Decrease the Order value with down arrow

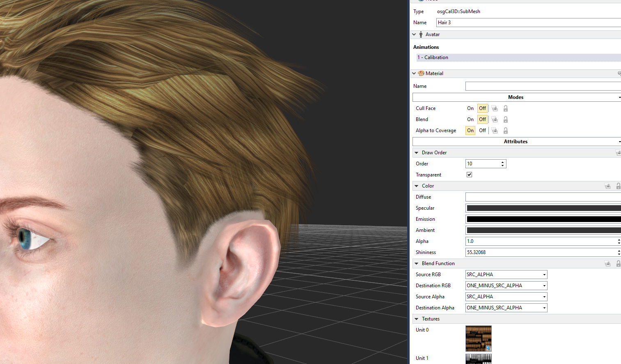pos(503,165)
